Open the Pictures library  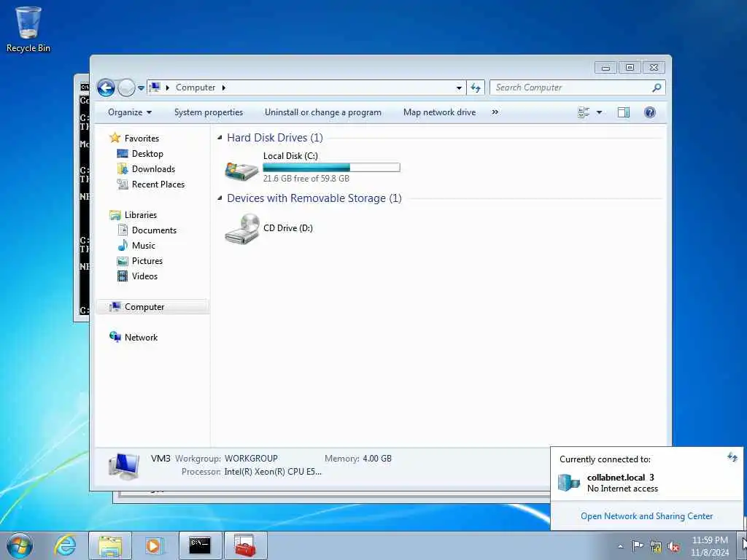[x=147, y=261]
